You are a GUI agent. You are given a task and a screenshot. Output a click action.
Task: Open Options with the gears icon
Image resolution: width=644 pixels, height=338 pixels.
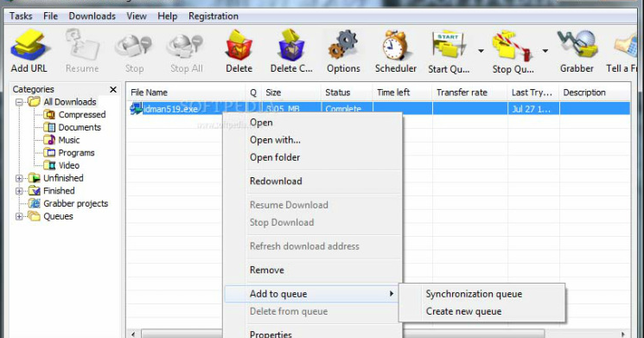point(343,45)
